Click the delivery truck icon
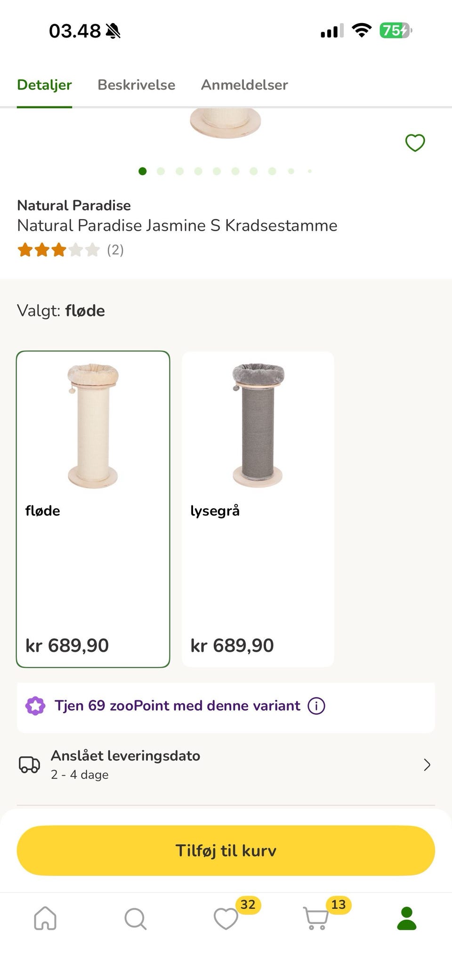Image resolution: width=452 pixels, height=980 pixels. pyautogui.click(x=29, y=764)
